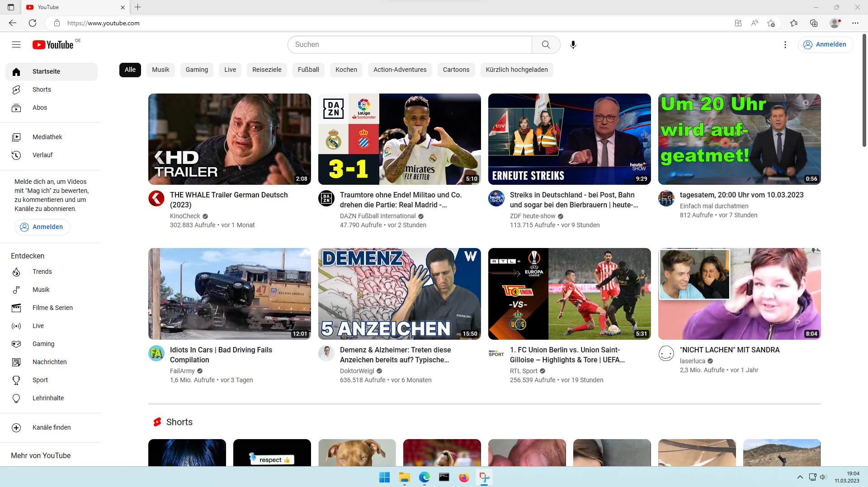Open RTL Sport channel avatar
Image resolution: width=868 pixels, height=487 pixels.
click(x=496, y=353)
